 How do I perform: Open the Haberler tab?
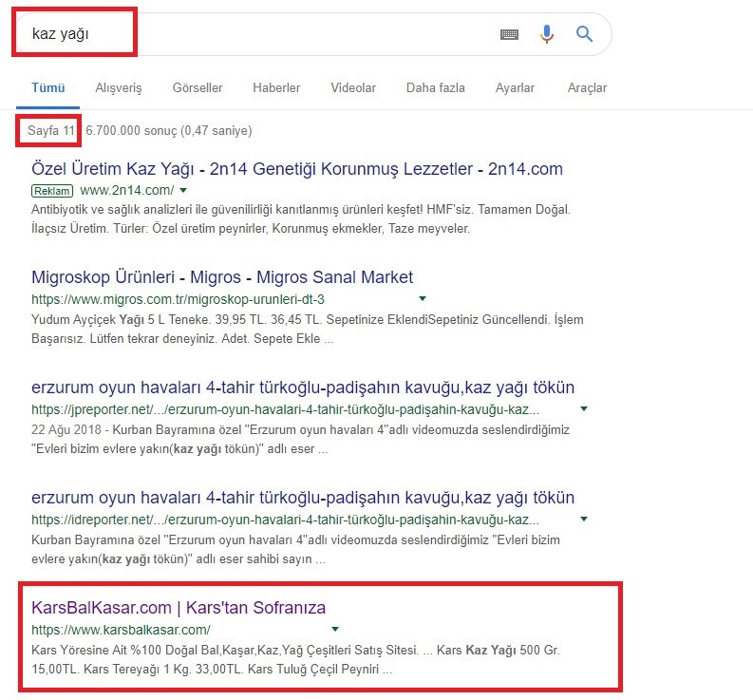point(276,88)
